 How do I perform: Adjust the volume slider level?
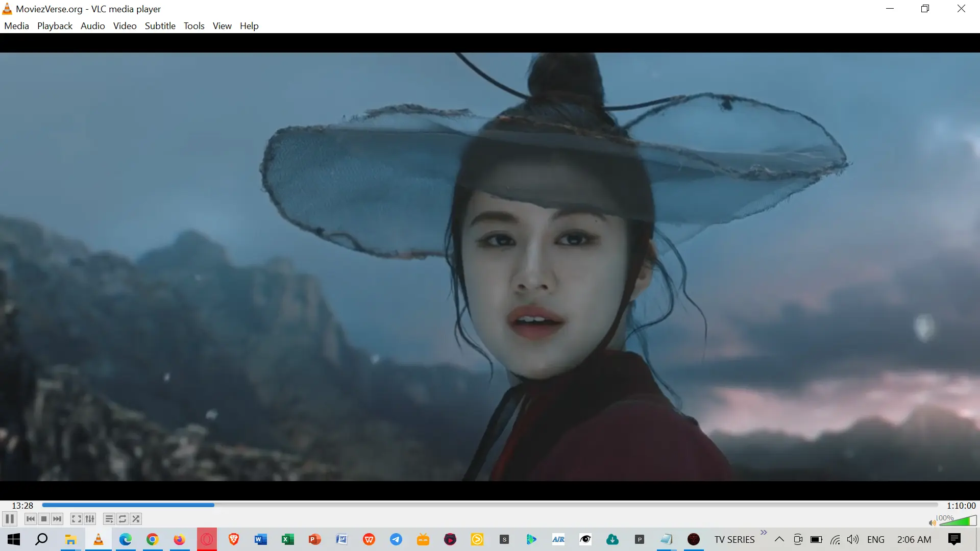click(958, 520)
